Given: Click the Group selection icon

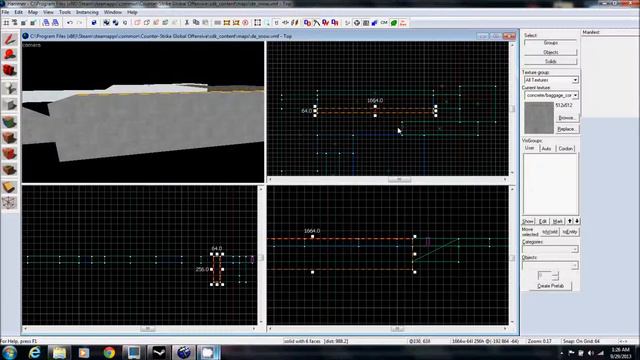Looking at the screenshot, I should point(107,23).
